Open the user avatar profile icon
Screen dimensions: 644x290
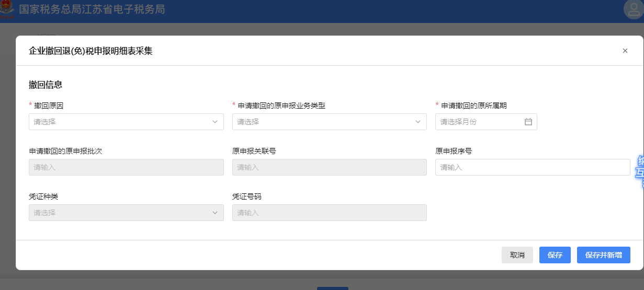pos(634,10)
